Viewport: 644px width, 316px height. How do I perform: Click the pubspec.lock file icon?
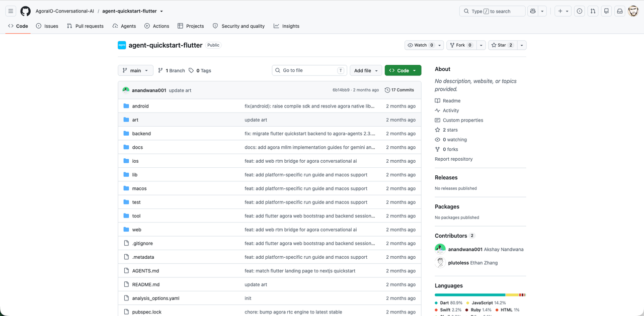point(126,312)
